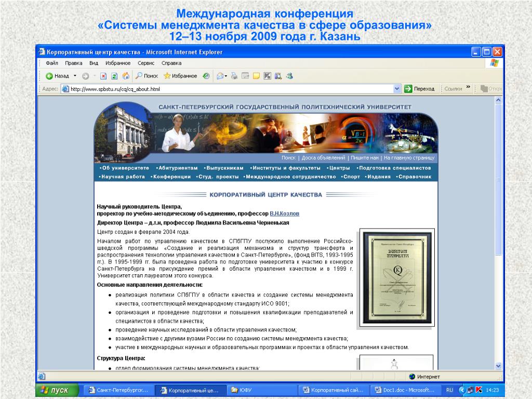Click the red Kaspersky tray icon
This screenshot has width=532, height=399.
click(x=478, y=390)
